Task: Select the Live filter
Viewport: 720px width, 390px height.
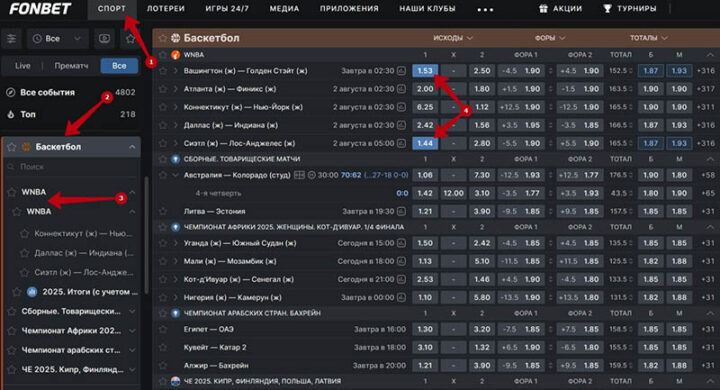Action: (22, 66)
